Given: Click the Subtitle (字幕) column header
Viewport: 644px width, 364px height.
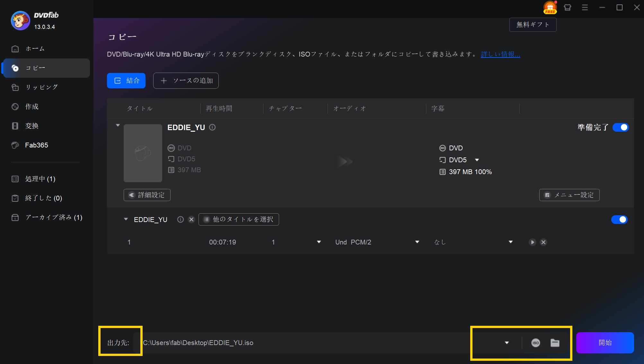Looking at the screenshot, I should [x=438, y=109].
